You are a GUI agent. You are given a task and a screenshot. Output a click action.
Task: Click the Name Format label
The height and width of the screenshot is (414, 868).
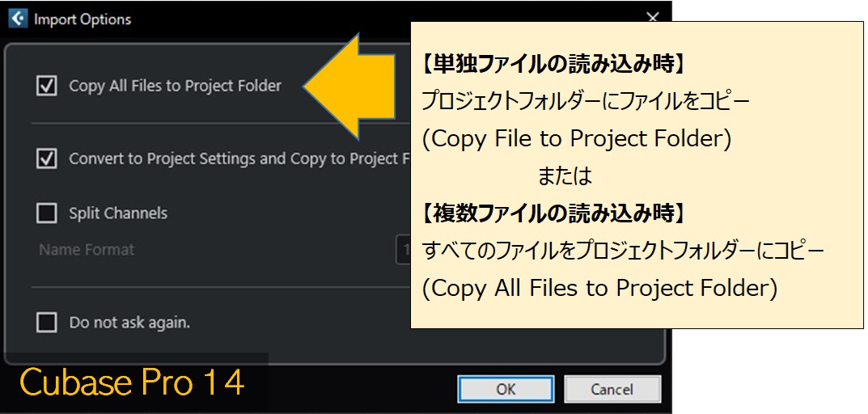(x=87, y=250)
